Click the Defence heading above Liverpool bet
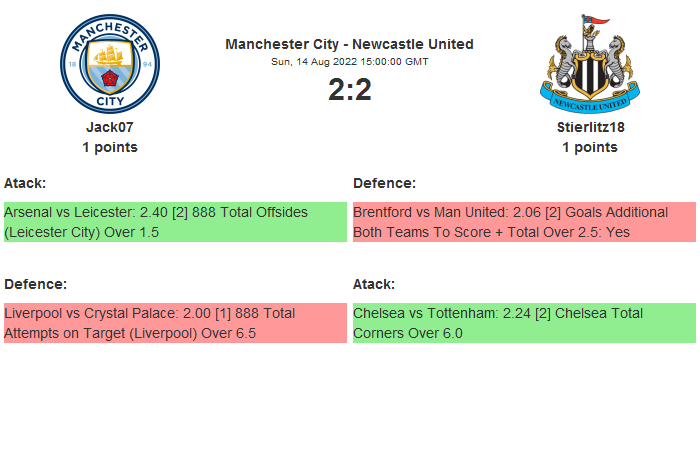Screen dimensions: 700x460 pos(35,284)
